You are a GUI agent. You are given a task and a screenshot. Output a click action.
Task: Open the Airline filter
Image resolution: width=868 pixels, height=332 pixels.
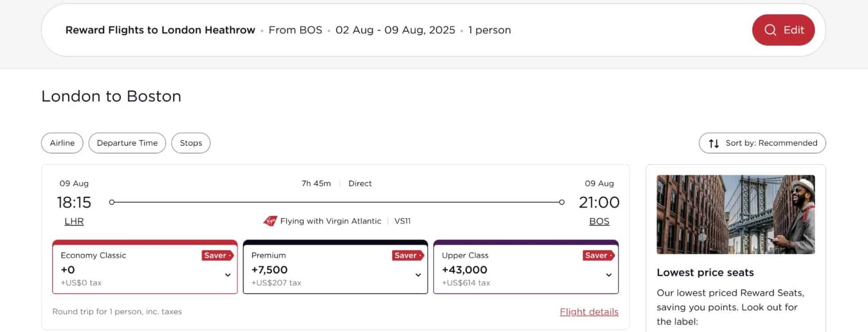click(62, 143)
